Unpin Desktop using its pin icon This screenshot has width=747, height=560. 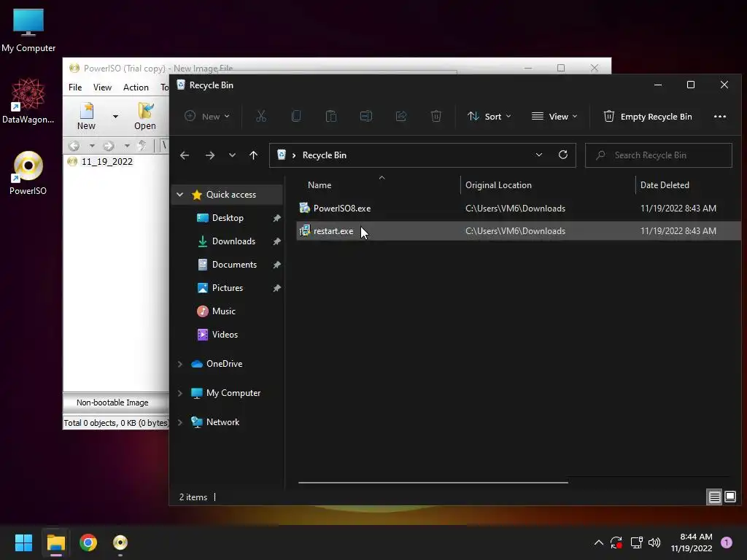point(276,218)
